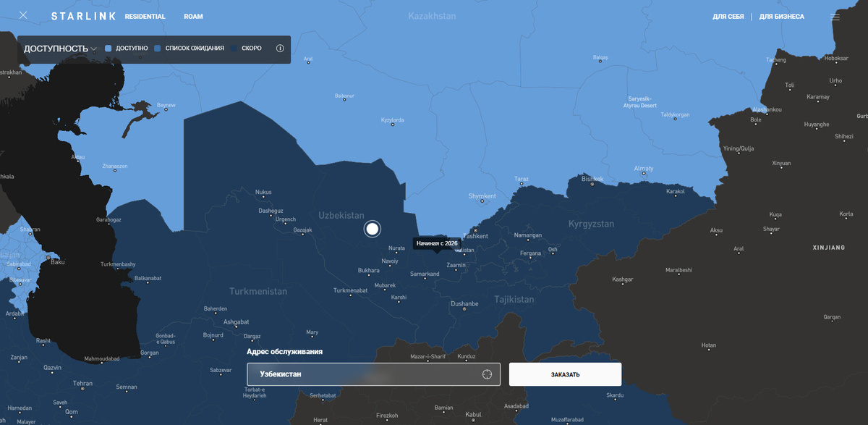Use the locate-me crosshair icon
This screenshot has width=868, height=425.
tap(487, 374)
